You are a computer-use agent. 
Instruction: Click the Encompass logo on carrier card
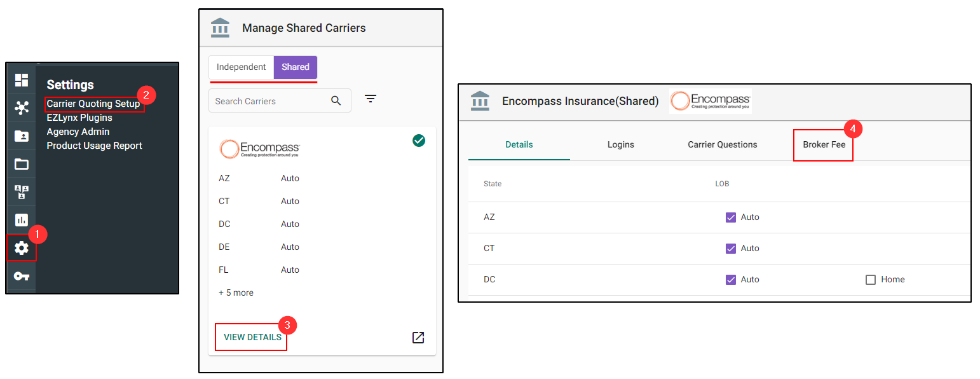(x=259, y=149)
